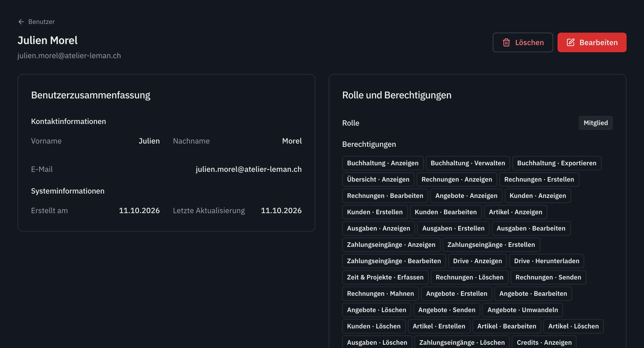Click the pencil edit icon in Bearbeiten
The height and width of the screenshot is (348, 644).
pyautogui.click(x=571, y=42)
